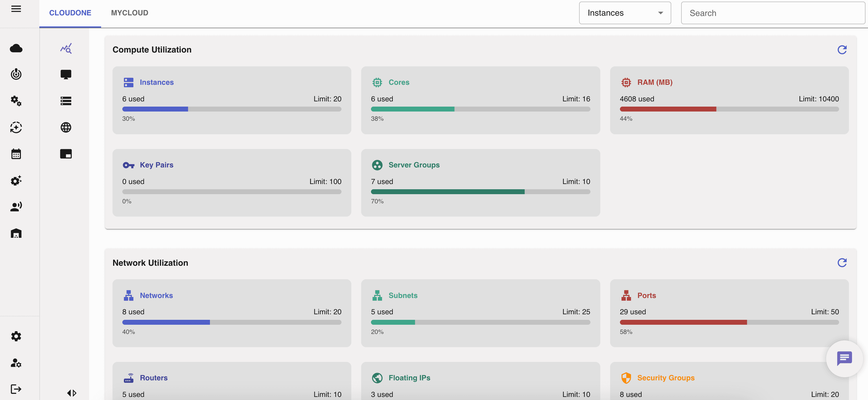
Task: Open settings gear at sidebar bottom
Action: point(16,336)
